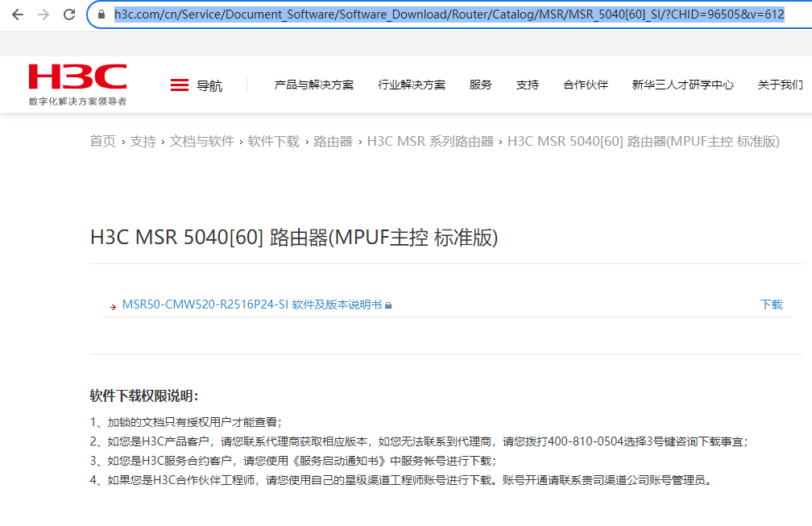Select the URL in the address bar
Viewport: 812px width, 526px height.
coord(449,14)
